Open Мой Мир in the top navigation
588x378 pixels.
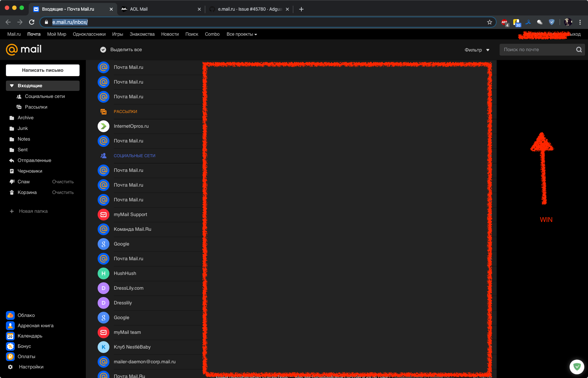coord(57,34)
